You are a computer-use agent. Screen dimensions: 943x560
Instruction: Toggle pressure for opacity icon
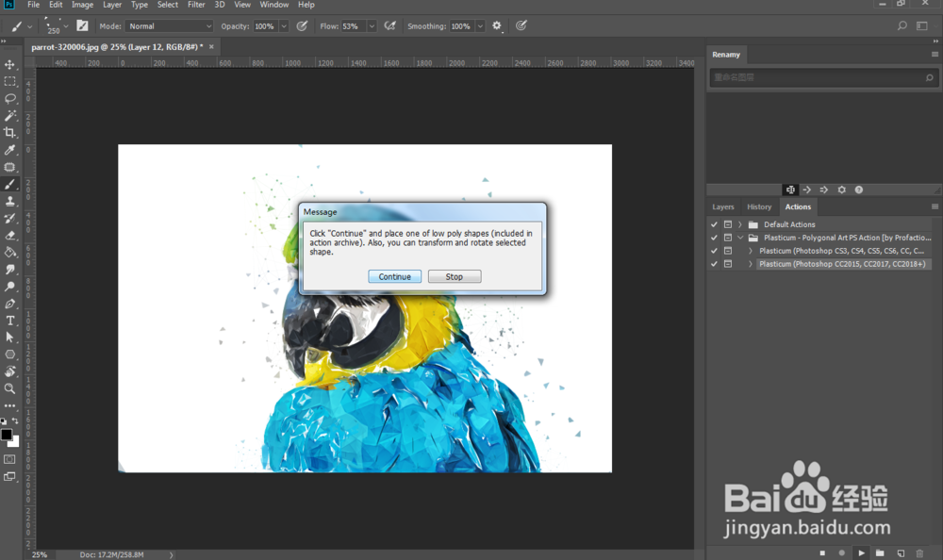(x=302, y=25)
